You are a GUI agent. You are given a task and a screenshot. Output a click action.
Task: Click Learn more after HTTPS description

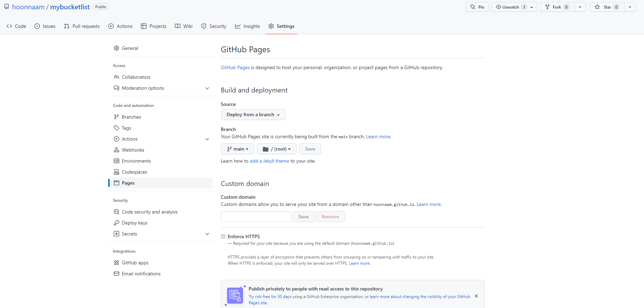pos(359,263)
